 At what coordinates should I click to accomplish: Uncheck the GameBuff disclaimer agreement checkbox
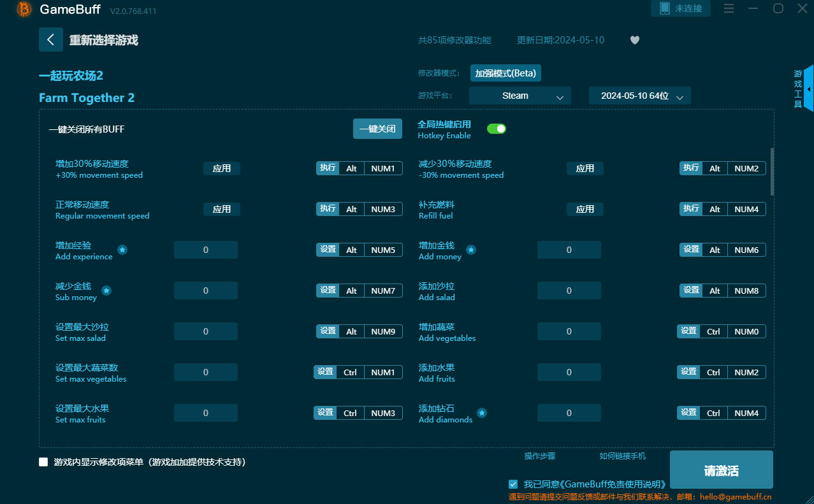[513, 484]
